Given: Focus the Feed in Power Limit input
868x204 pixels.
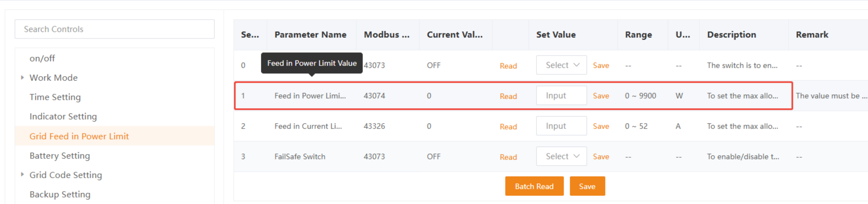Looking at the screenshot, I should point(561,96).
